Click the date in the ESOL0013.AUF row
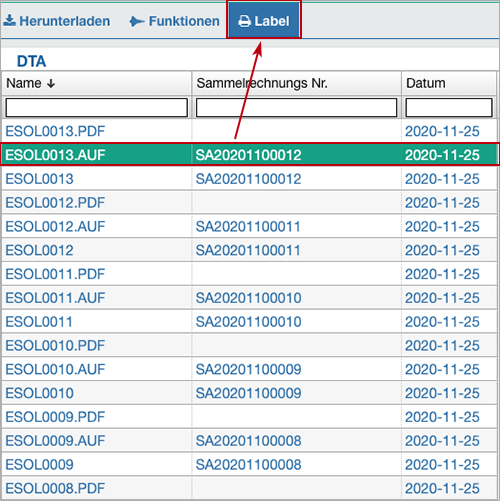This screenshot has height=501, width=500. click(442, 155)
